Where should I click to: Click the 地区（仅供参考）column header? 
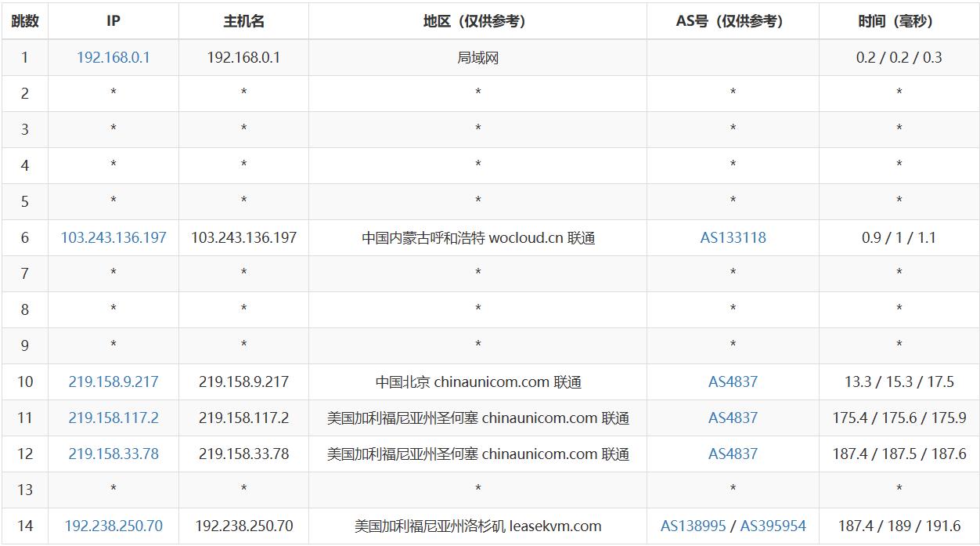473,21
